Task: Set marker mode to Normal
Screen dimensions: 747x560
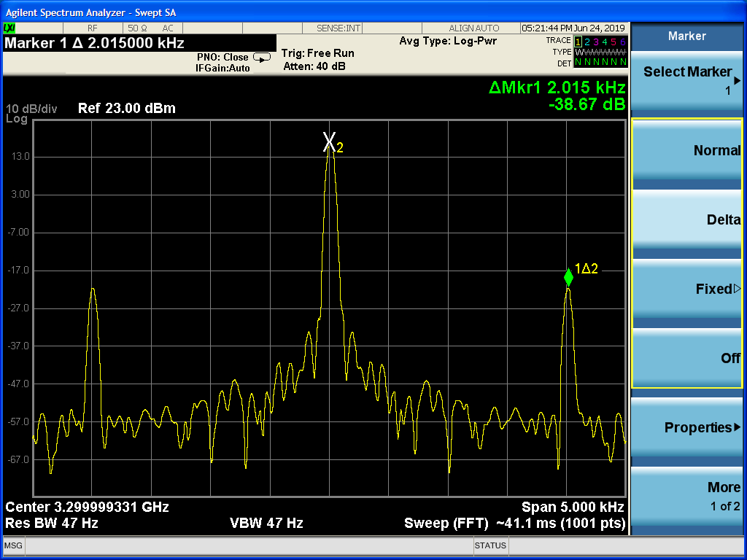Action: [x=687, y=151]
